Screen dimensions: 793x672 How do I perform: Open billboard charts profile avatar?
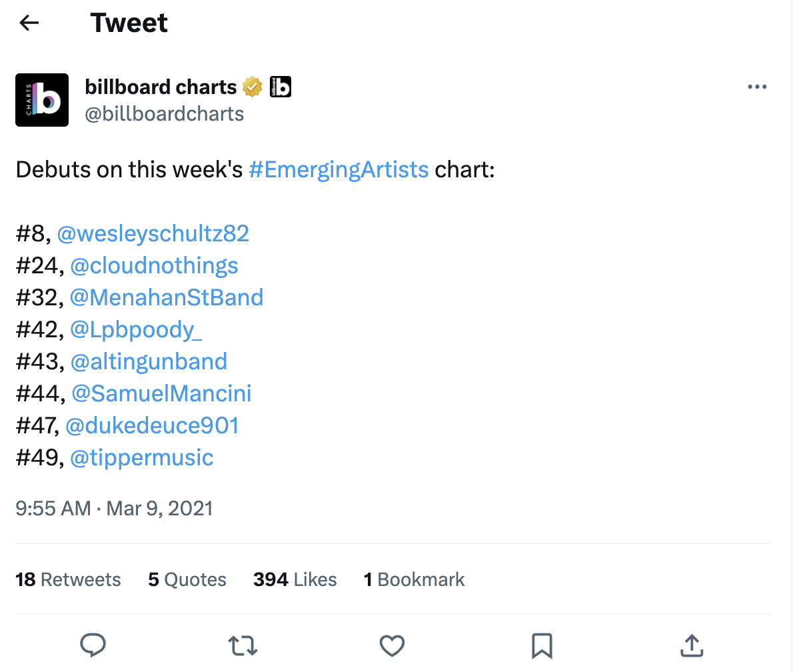click(42, 100)
